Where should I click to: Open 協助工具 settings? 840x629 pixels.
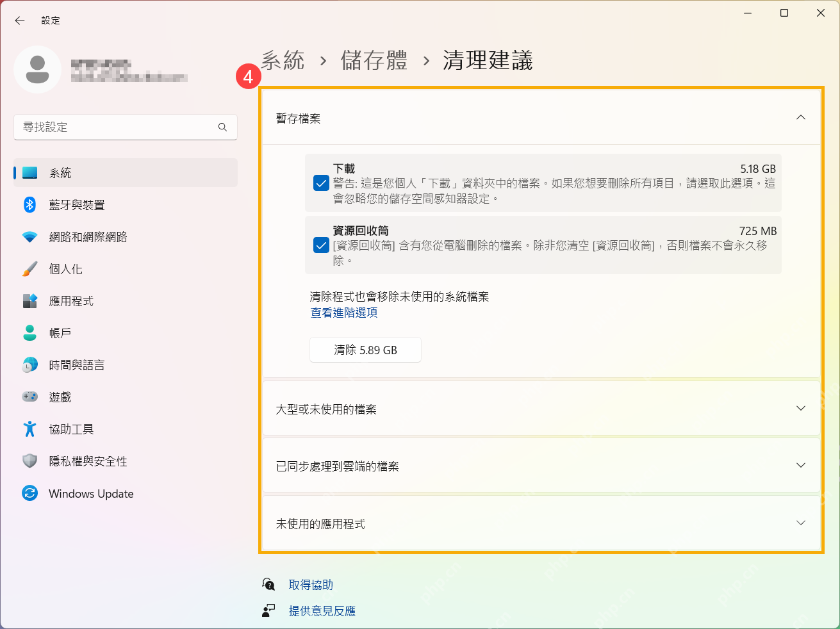point(126,429)
